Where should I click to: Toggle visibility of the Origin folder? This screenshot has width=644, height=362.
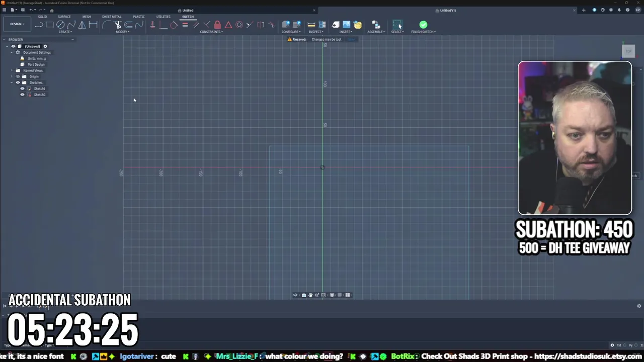pyautogui.click(x=18, y=76)
